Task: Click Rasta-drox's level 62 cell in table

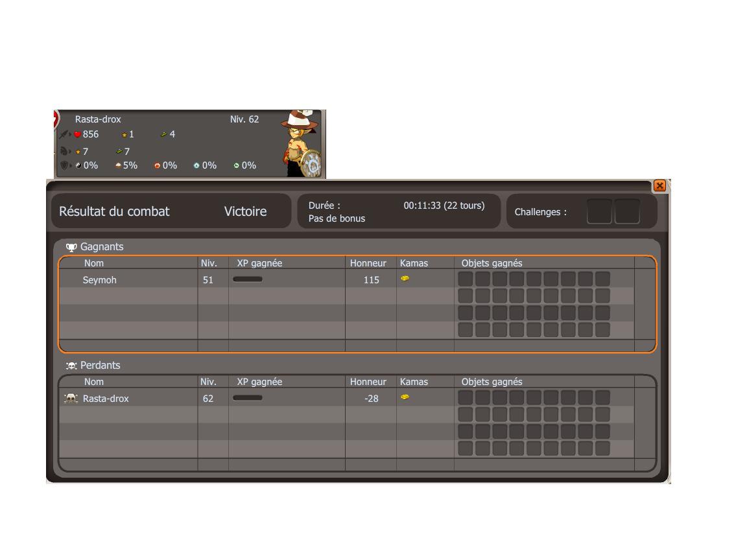Action: pos(208,399)
